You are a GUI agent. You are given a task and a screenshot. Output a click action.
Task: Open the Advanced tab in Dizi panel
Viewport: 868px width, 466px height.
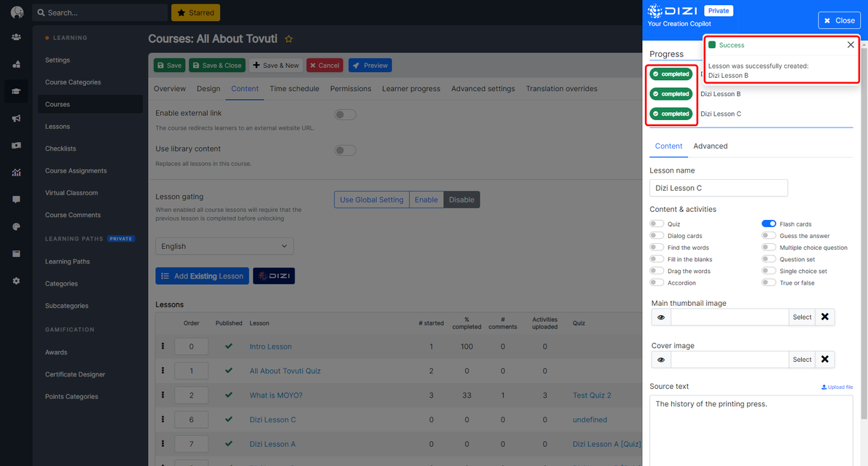[711, 146]
